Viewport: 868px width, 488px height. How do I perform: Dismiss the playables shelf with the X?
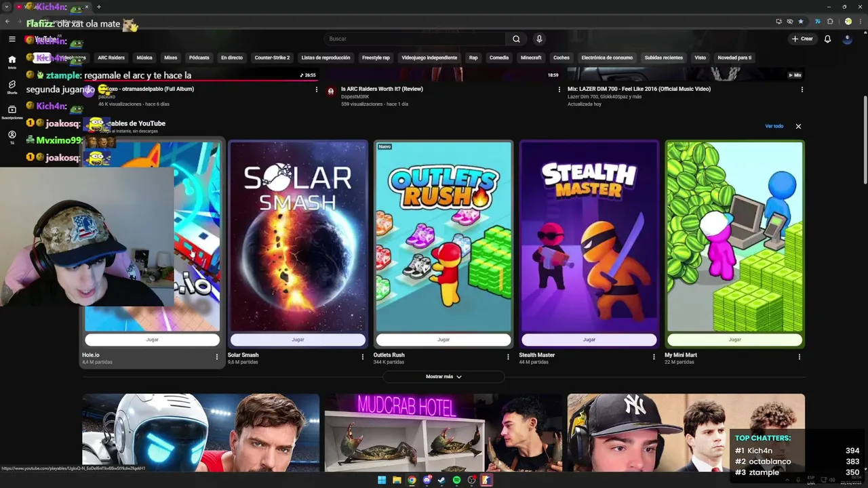coord(798,126)
